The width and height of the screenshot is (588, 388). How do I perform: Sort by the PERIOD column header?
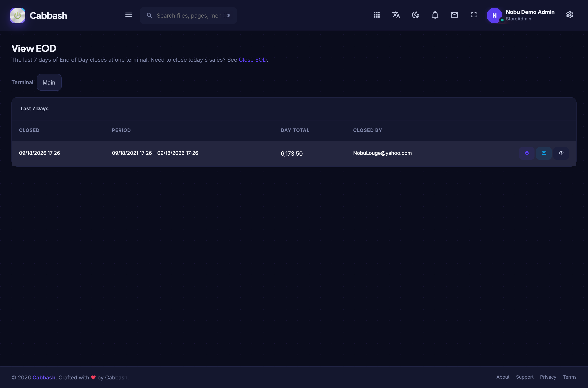tap(121, 130)
